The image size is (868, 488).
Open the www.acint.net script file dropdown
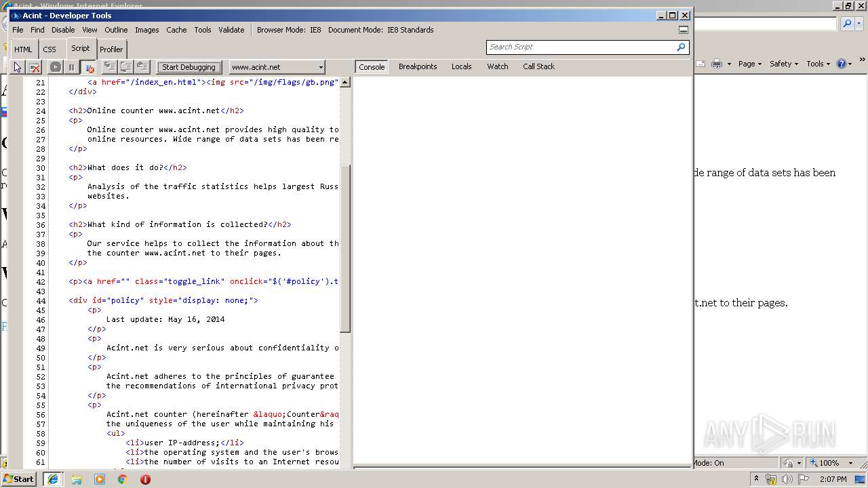coord(277,67)
